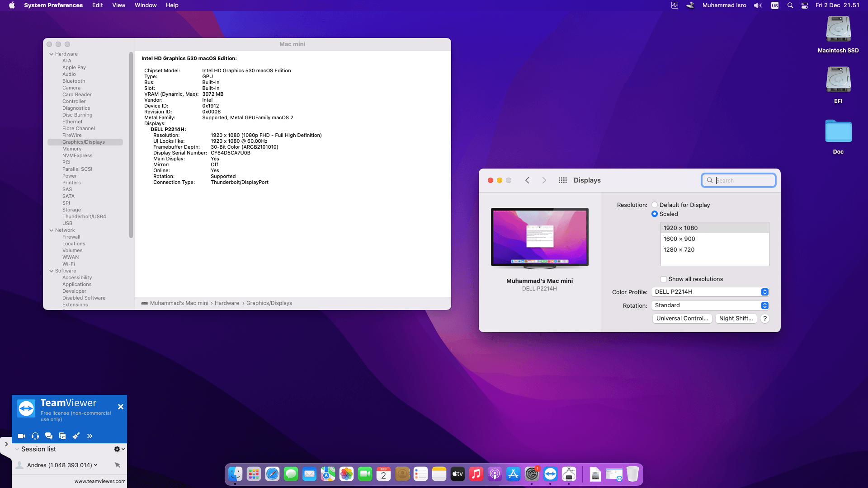Open the View menu
868x488 pixels.
click(118, 5)
